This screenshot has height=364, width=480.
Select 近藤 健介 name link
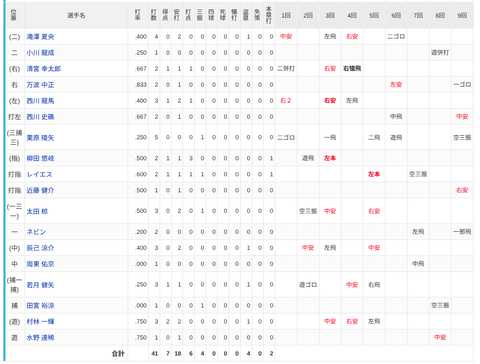click(40, 190)
